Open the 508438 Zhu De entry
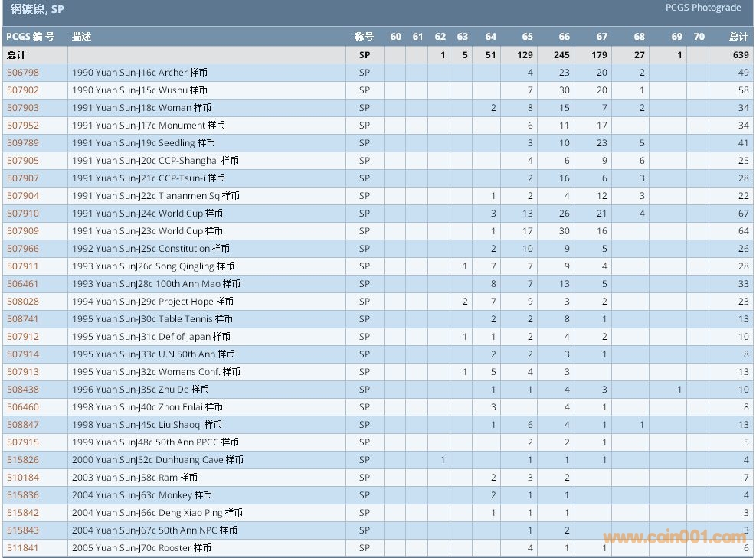Viewport: 756px width, 558px height. tap(23, 390)
